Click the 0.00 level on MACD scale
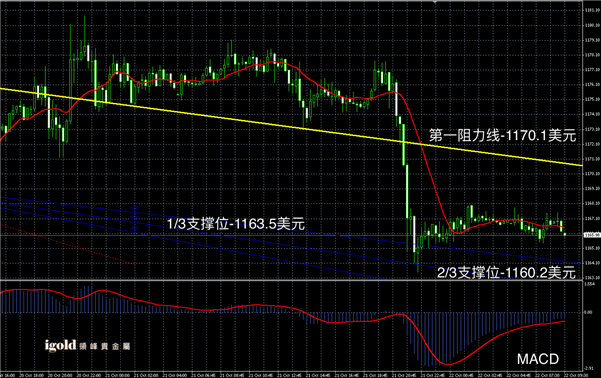 (589, 312)
